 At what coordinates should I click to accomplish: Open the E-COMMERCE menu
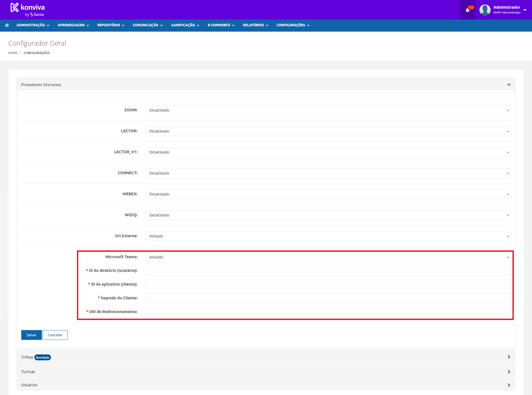point(221,25)
